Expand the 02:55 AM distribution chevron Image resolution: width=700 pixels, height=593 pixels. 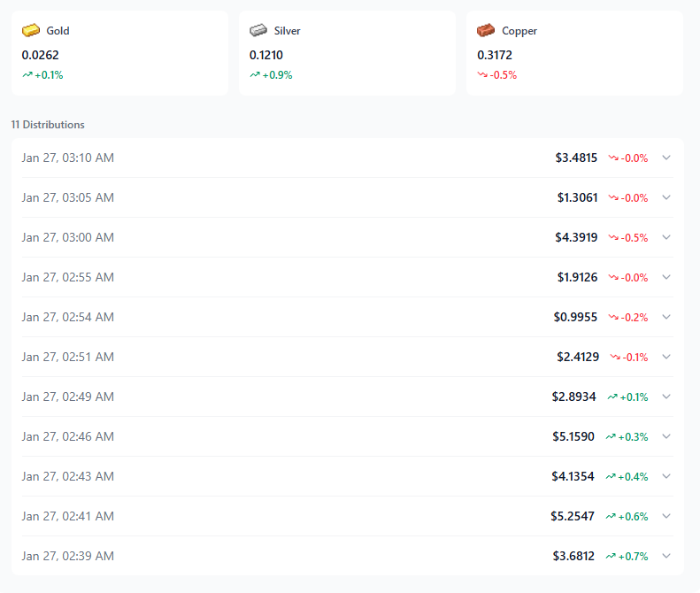click(x=666, y=277)
